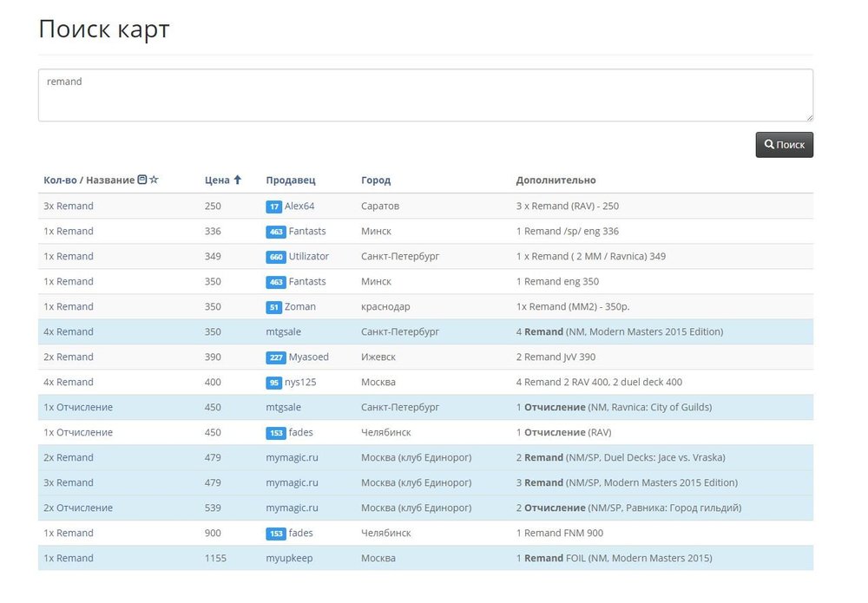Click the 660 rating badge for Utilizator
This screenshot has height=603, width=868.
point(275,257)
